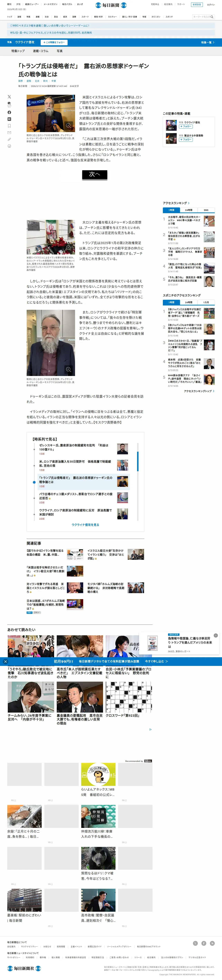Click 新規登録 button in header

(x=197, y=4)
